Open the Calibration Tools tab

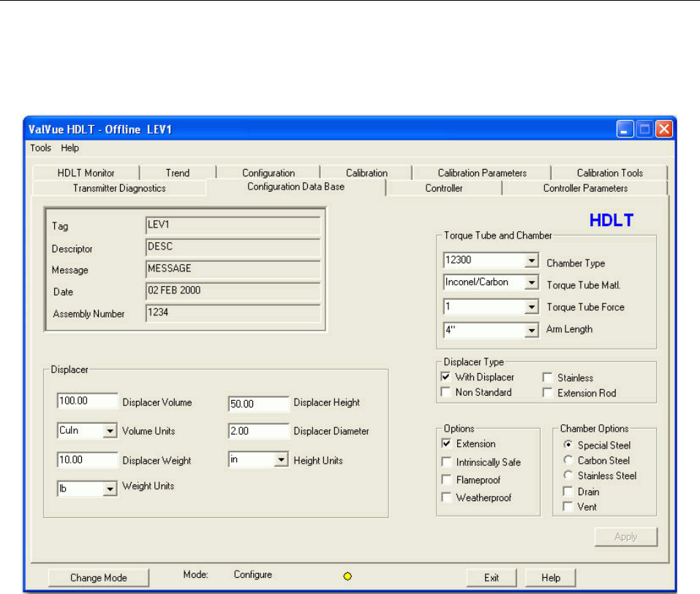point(610,173)
